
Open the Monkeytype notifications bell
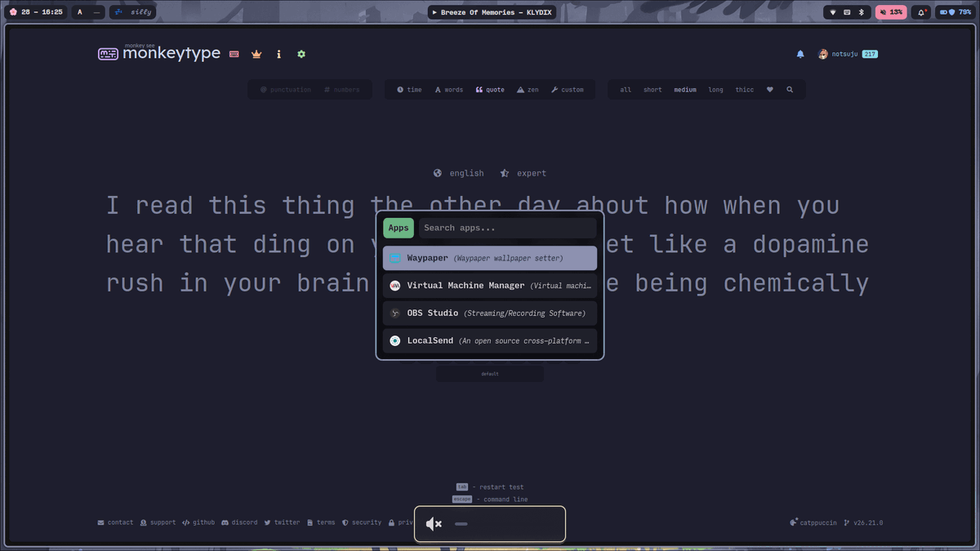coord(800,54)
